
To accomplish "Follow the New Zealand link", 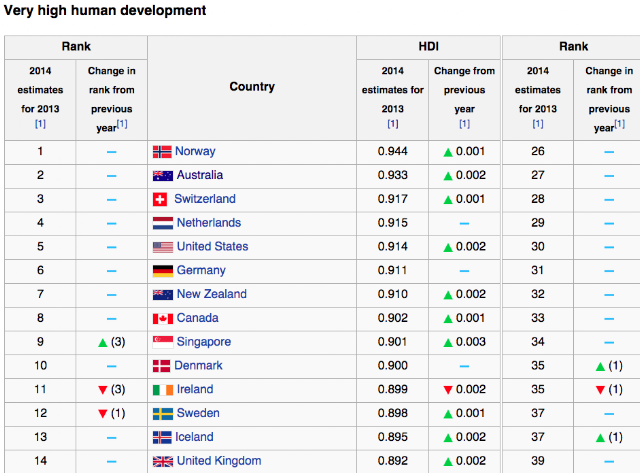I will pyautogui.click(x=211, y=294).
